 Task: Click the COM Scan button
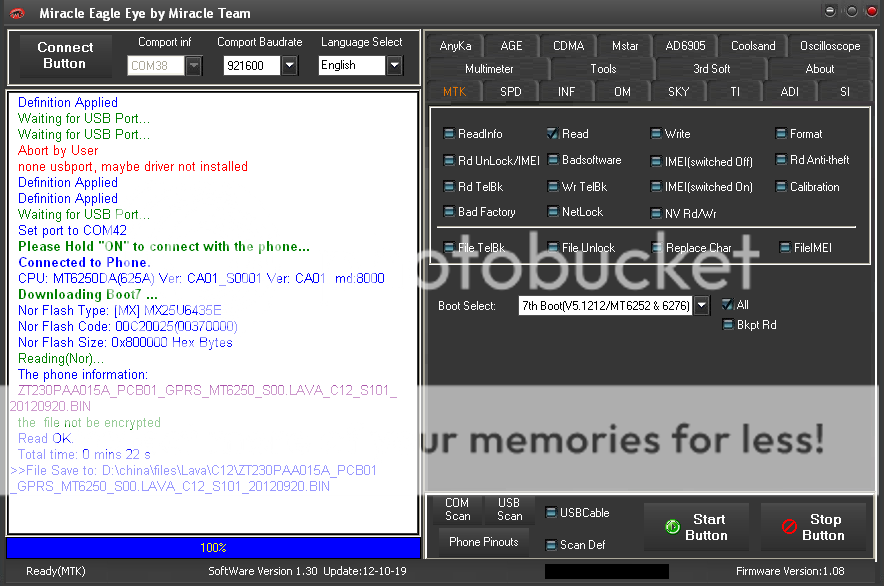(457, 509)
